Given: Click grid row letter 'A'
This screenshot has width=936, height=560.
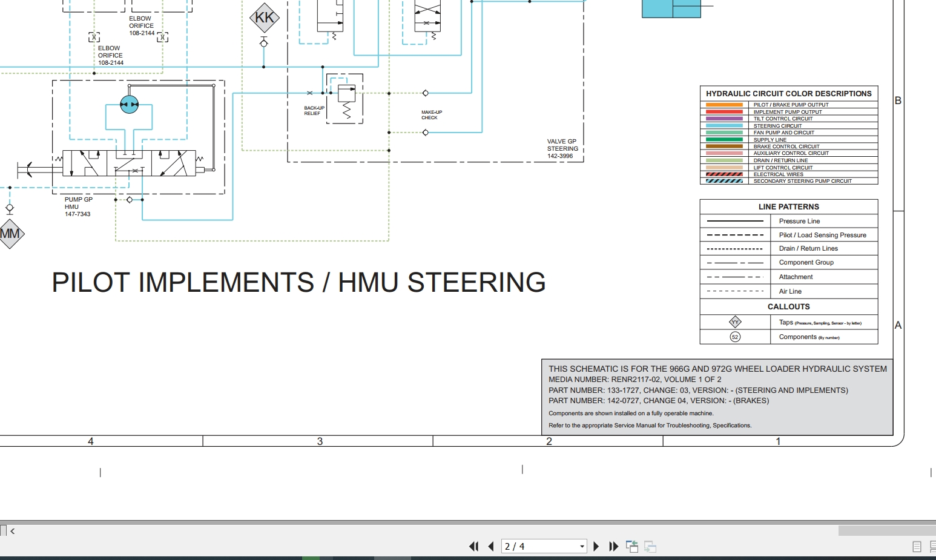Looking at the screenshot, I should click(x=898, y=325).
